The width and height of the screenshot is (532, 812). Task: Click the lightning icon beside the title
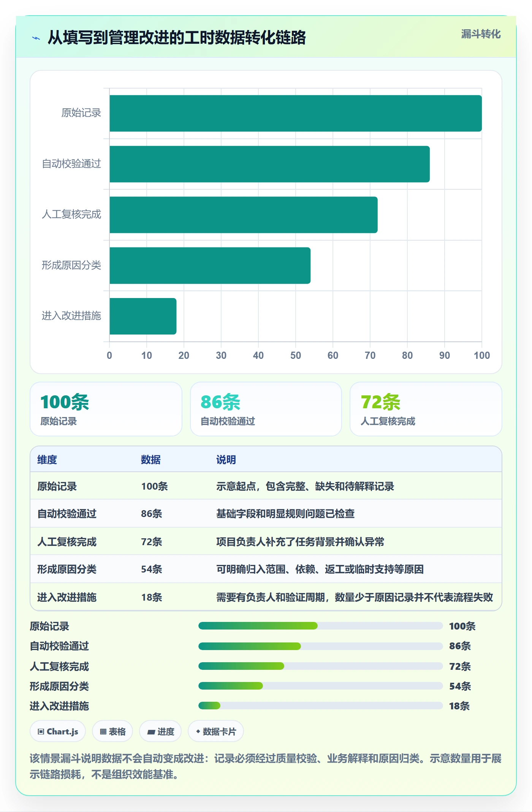(x=36, y=38)
